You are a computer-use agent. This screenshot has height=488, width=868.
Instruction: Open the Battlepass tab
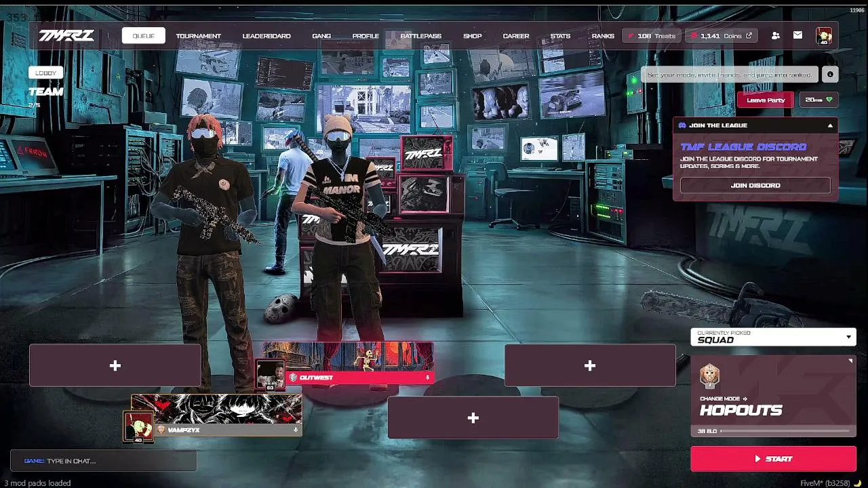(421, 36)
